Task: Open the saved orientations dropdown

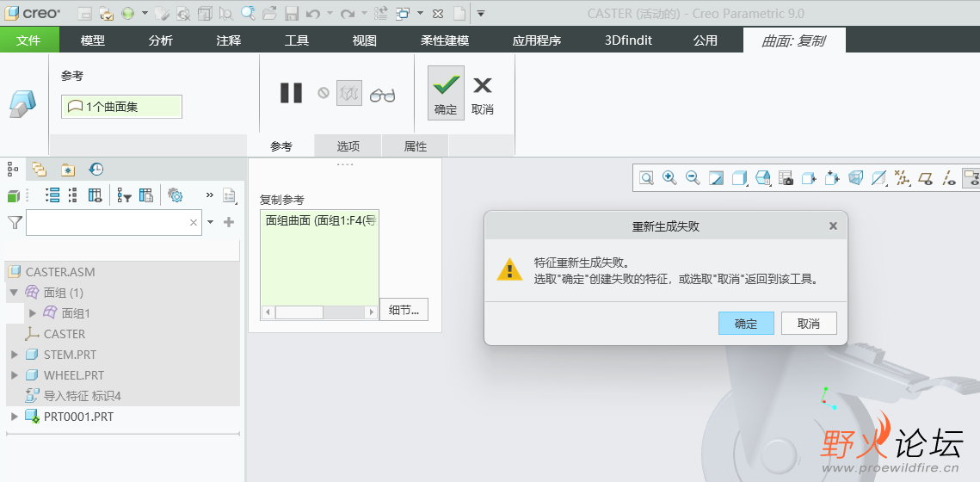Action: click(x=762, y=179)
